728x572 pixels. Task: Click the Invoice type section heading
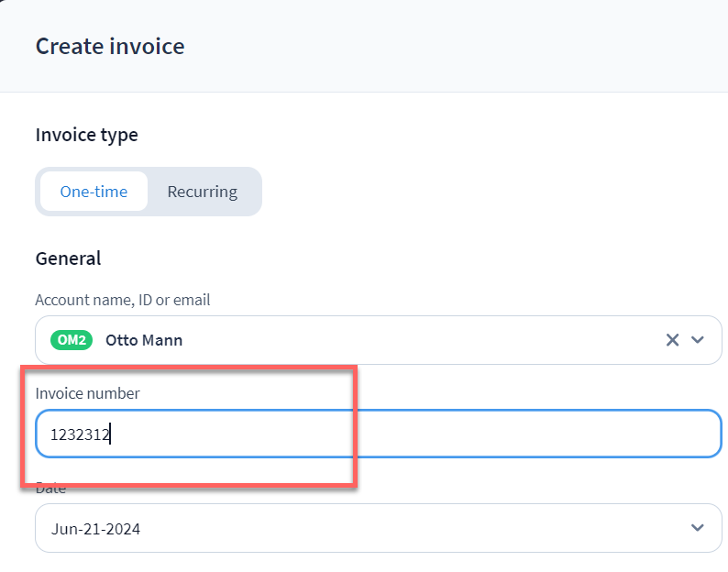click(86, 135)
